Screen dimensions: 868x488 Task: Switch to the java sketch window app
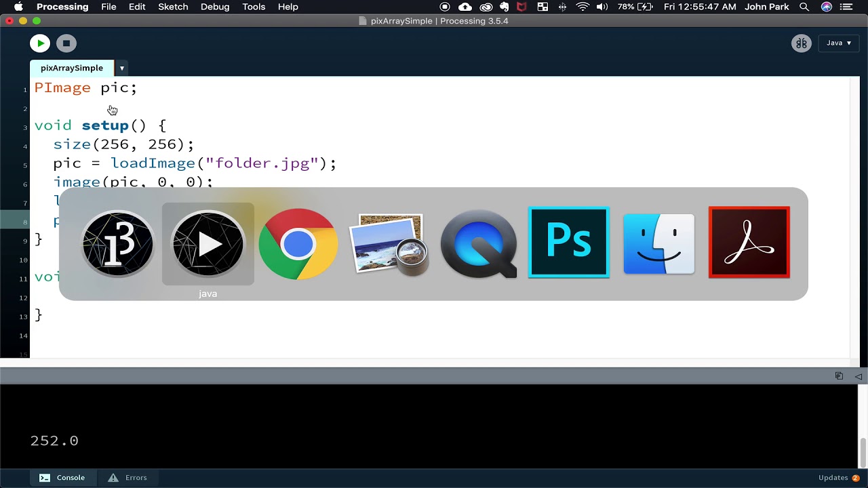208,244
